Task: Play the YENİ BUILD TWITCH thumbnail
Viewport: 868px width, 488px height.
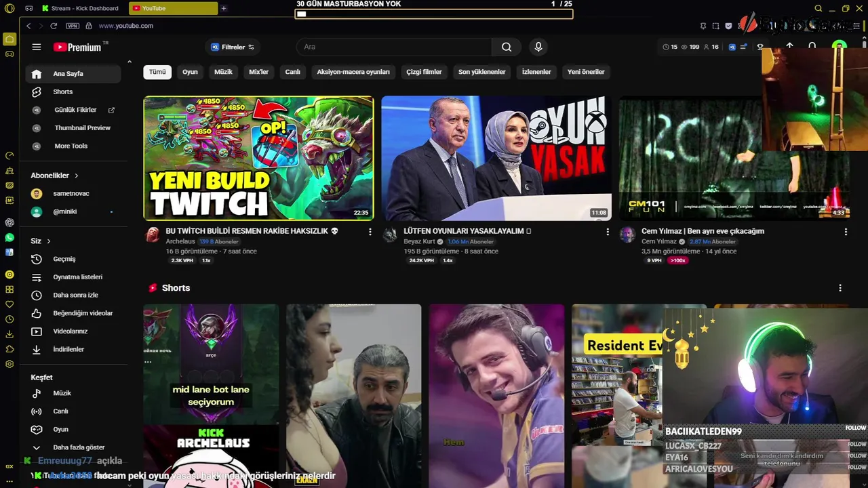Action: tap(258, 158)
